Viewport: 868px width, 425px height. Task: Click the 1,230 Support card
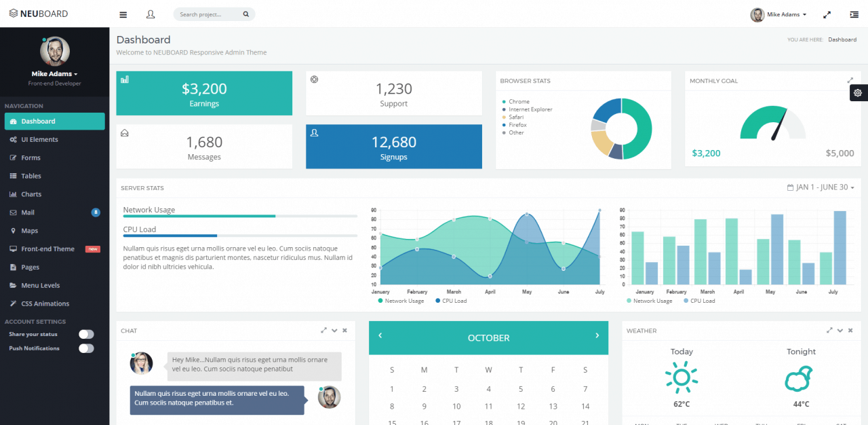(x=394, y=93)
